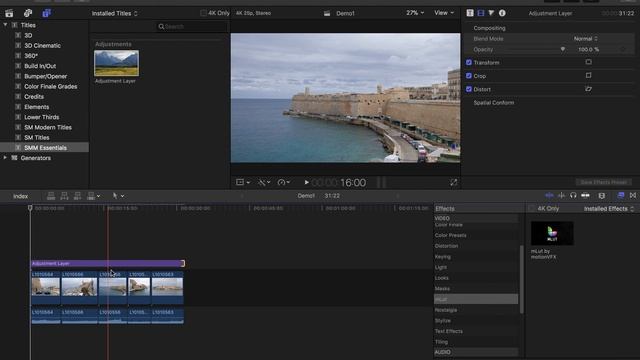Show the filter-shaped inspector tab

click(x=491, y=13)
